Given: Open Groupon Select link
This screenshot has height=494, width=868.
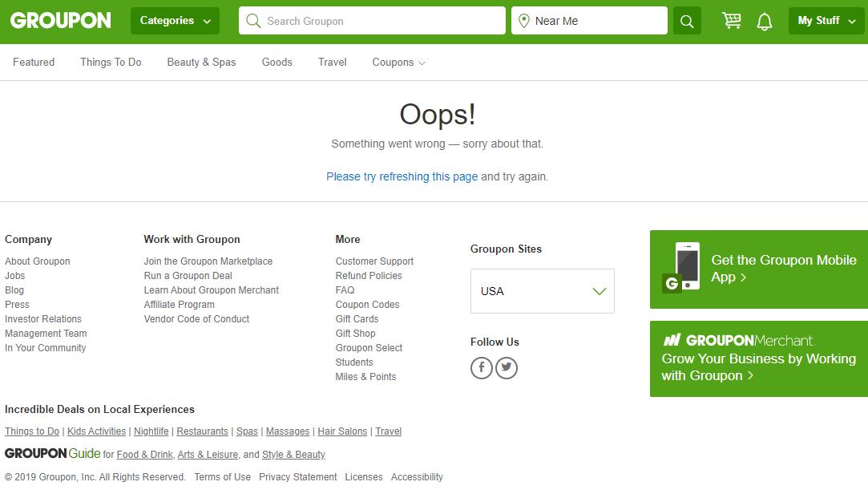Looking at the screenshot, I should (369, 348).
